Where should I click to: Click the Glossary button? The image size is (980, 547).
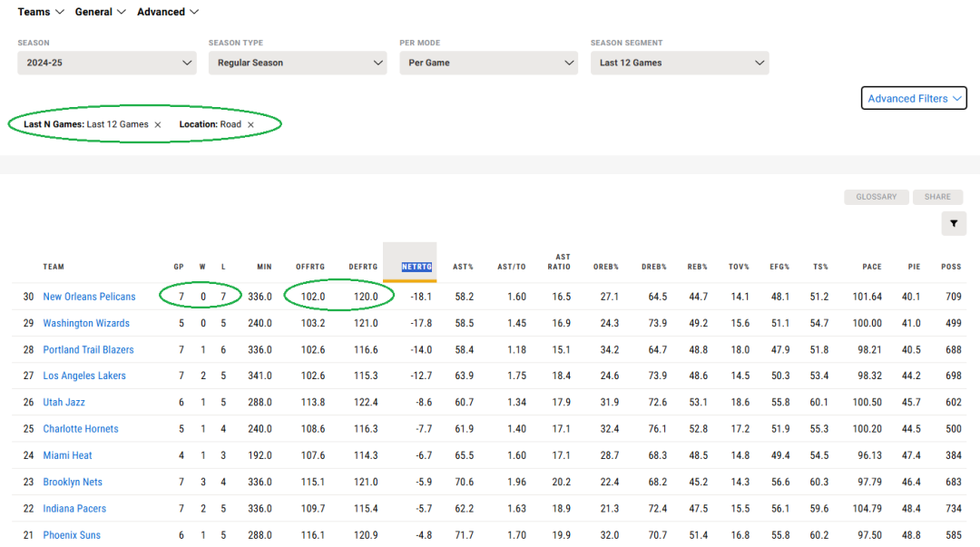coord(877,197)
